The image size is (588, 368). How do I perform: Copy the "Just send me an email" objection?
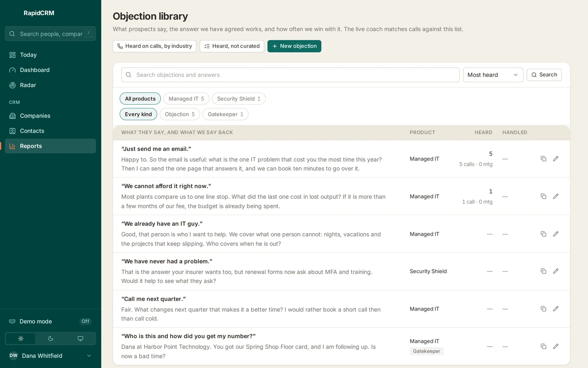[543, 159]
